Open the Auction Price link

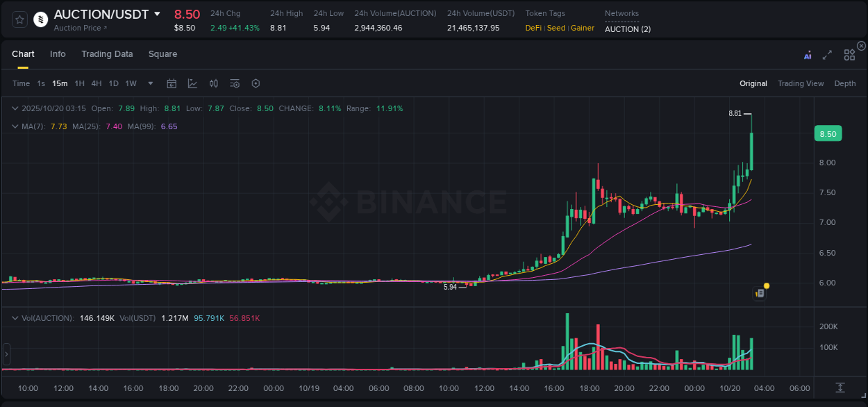click(x=79, y=27)
